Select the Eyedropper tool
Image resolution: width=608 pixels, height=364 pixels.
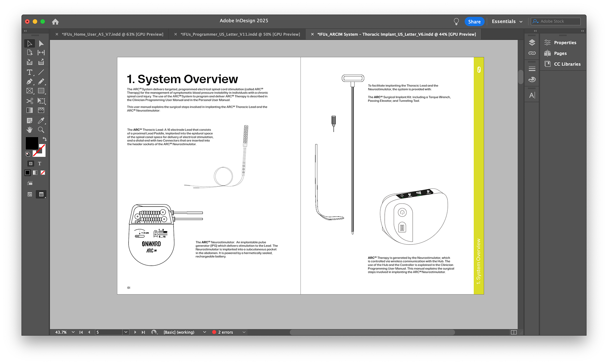(x=41, y=120)
